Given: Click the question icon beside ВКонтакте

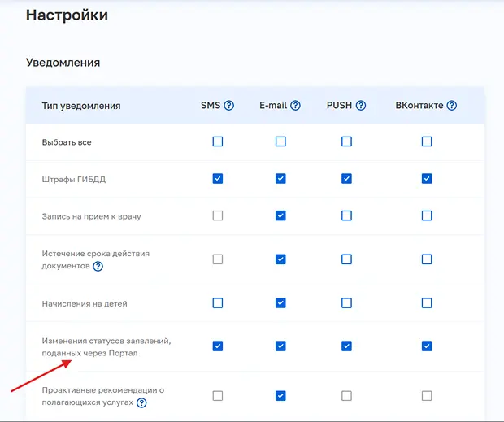Looking at the screenshot, I should click(451, 106).
